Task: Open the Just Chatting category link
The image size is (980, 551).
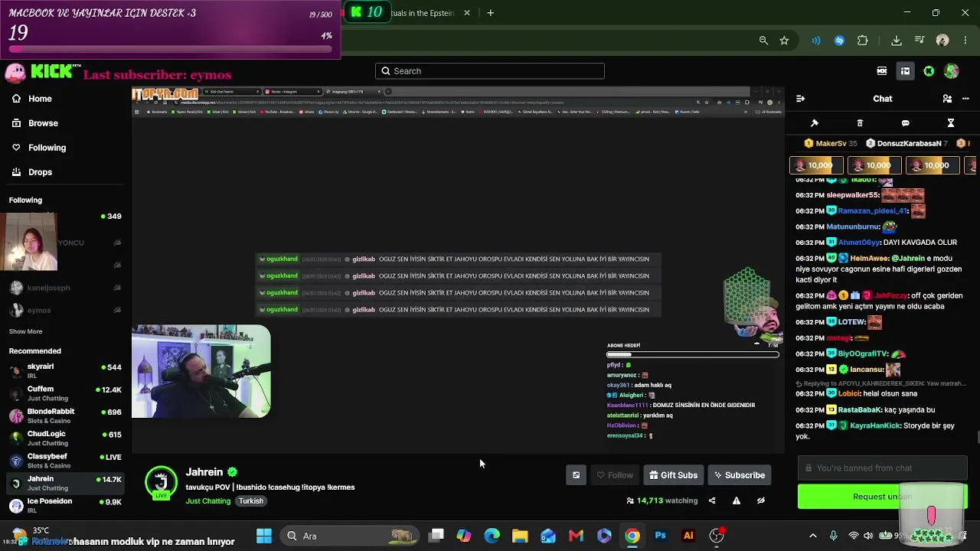Action: click(207, 501)
